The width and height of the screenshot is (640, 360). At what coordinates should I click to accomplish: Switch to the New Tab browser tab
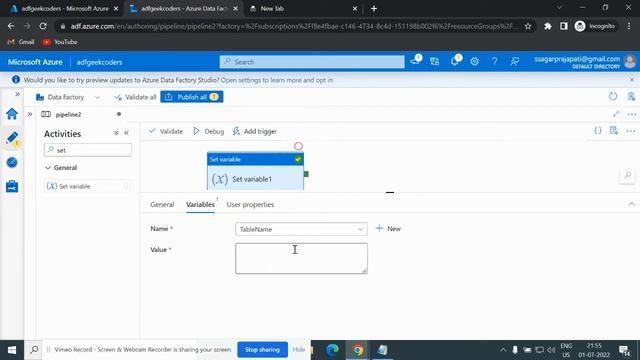pyautogui.click(x=302, y=8)
